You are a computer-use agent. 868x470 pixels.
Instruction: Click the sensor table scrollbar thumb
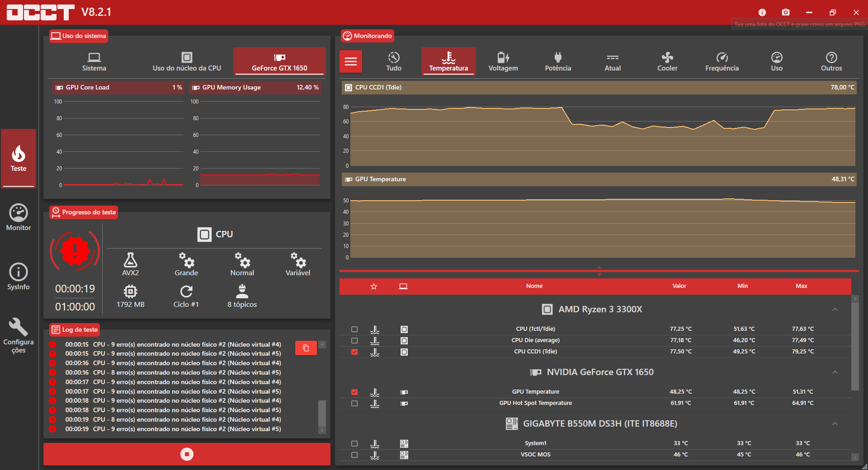click(855, 346)
